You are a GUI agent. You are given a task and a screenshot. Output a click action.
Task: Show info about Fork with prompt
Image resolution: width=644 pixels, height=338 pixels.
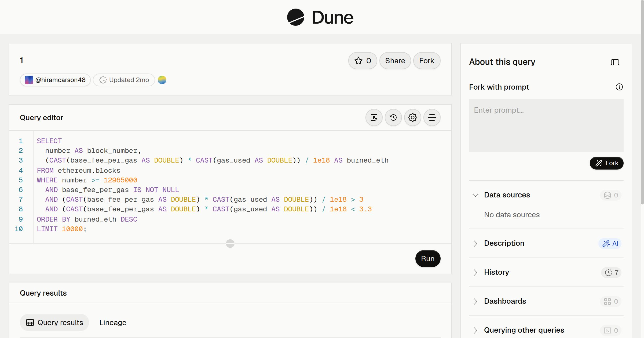tap(619, 87)
